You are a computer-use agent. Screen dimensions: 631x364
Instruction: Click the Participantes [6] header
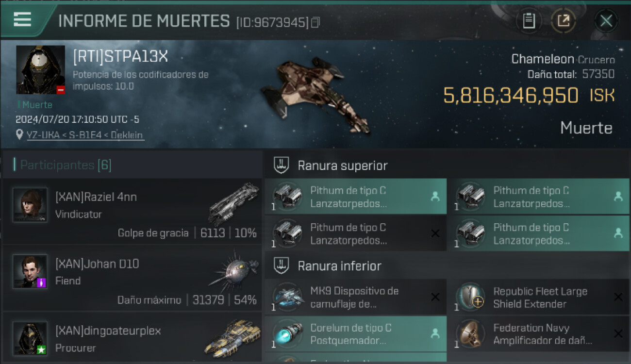point(64,165)
